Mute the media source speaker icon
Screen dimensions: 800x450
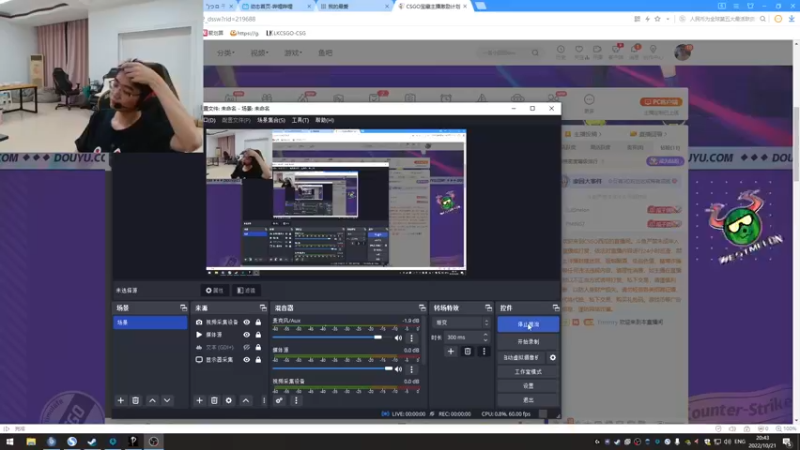pos(398,369)
